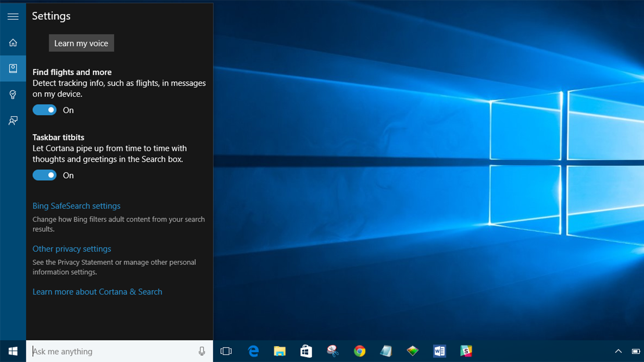Open Cortana Feedback icon
This screenshot has width=644, height=362.
point(13,121)
